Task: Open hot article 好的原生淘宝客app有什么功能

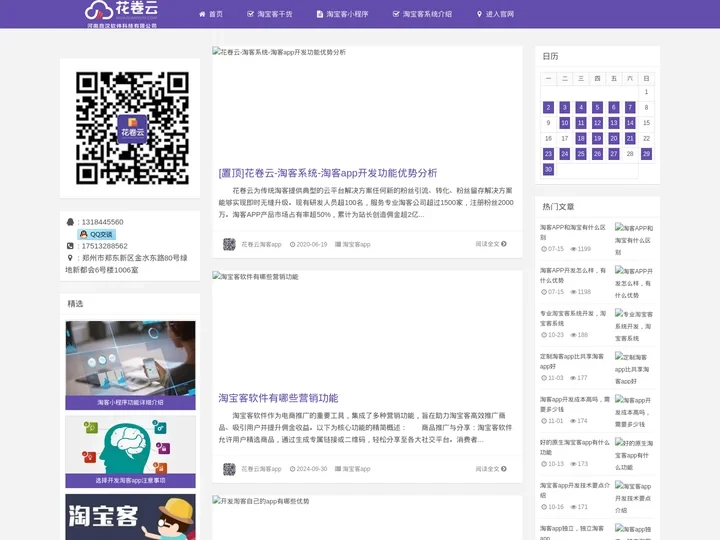Action: [574, 447]
